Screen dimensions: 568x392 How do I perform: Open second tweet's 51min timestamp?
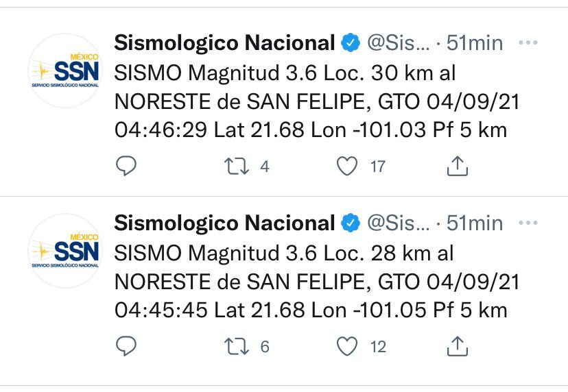pyautogui.click(x=475, y=223)
